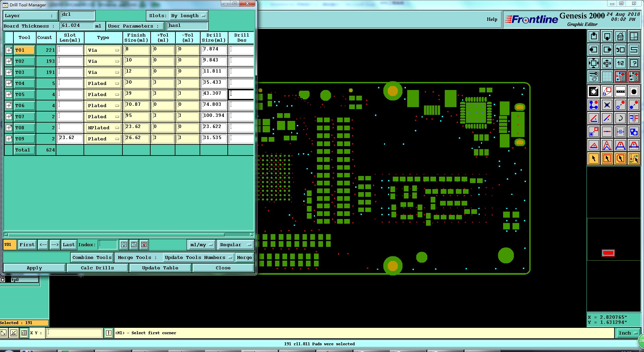Open the Update Tools Numbers dropdown
644x352 pixels.
point(198,258)
